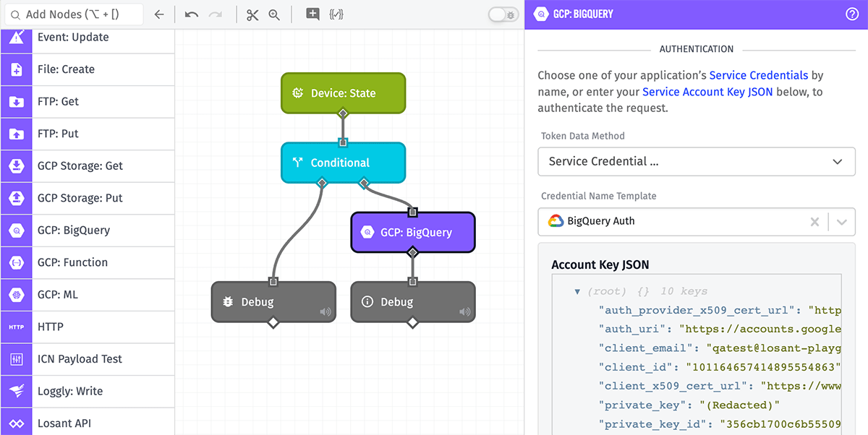Viewport: 868px width, 435px height.
Task: Select the Losant API node icon
Action: point(16,423)
